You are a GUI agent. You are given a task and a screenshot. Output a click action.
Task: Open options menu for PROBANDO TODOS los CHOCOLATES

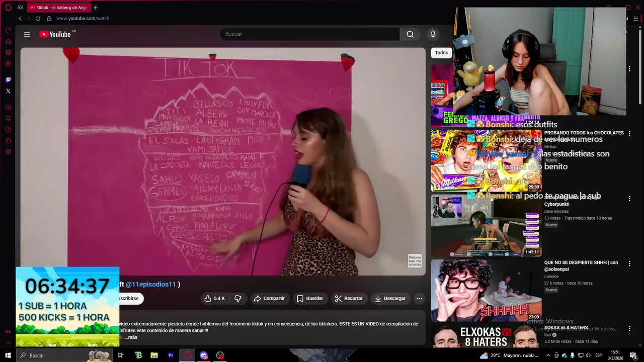(x=629, y=134)
